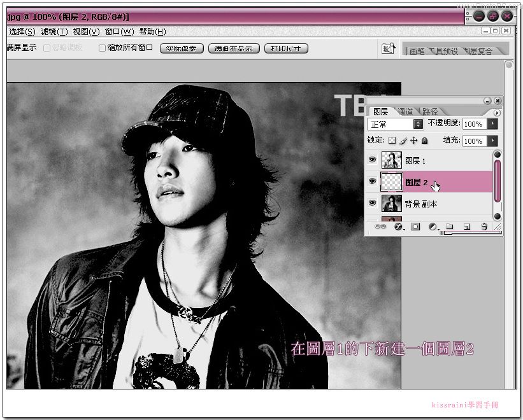Minimize the document window in menu bar
Image resolution: width=523 pixels, height=420 pixels.
click(x=485, y=31)
